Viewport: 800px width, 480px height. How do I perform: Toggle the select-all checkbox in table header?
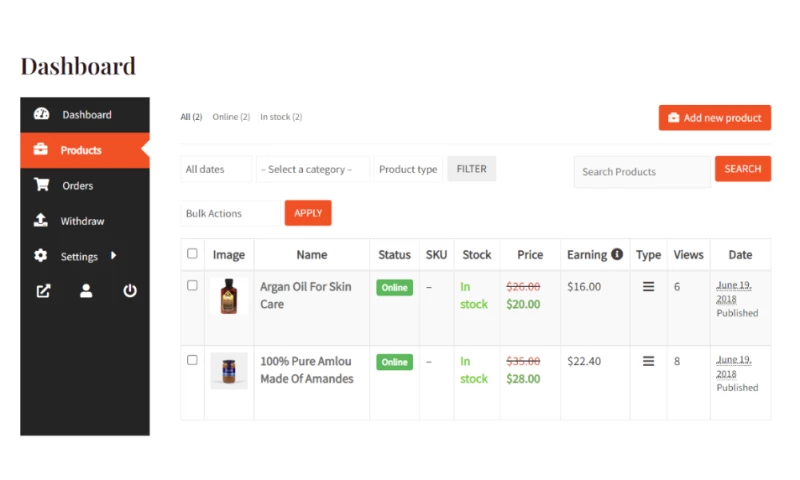click(x=192, y=254)
